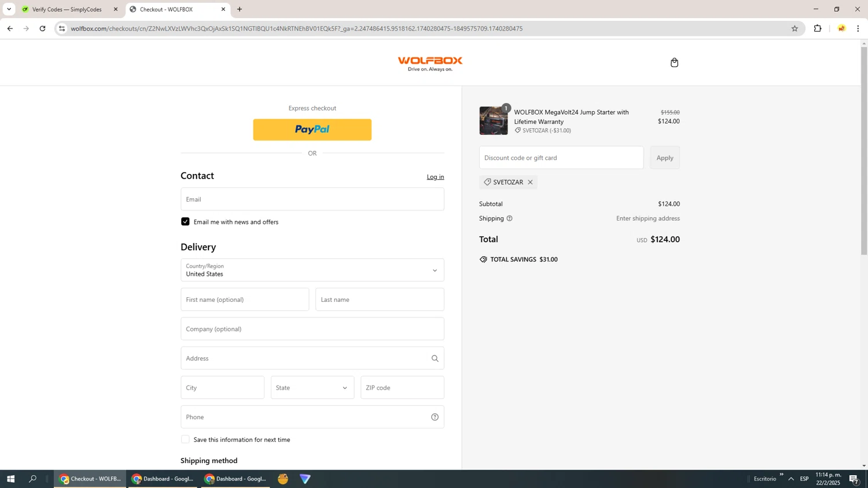
Task: Open the State dropdown
Action: tap(312, 387)
